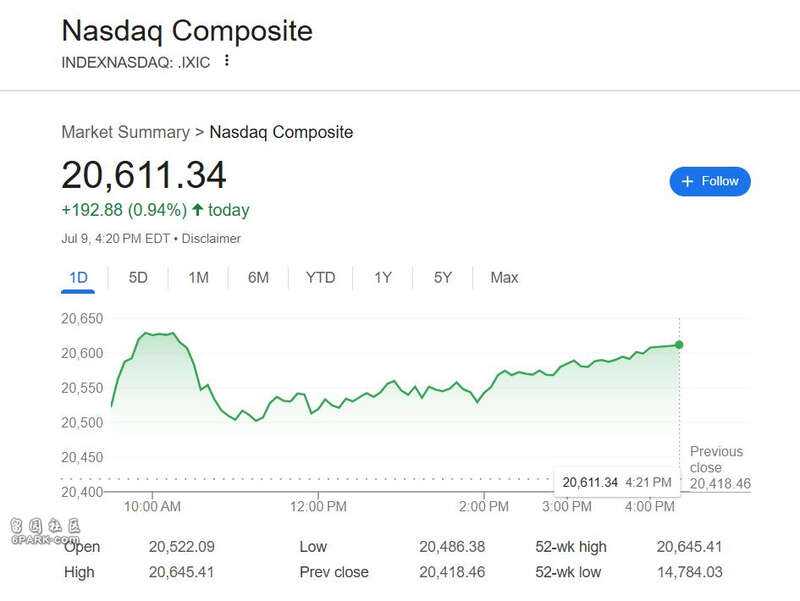The image size is (800, 601).
Task: Show the 6M chart range
Action: pyautogui.click(x=258, y=278)
